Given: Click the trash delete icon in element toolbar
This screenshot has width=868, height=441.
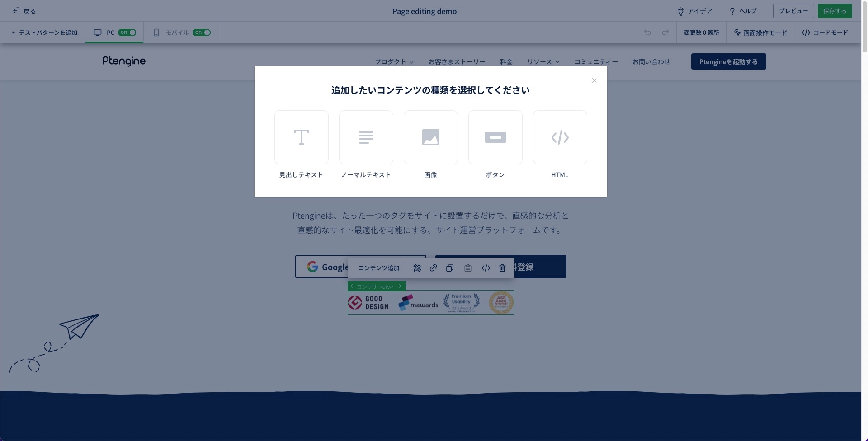Looking at the screenshot, I should click(502, 268).
